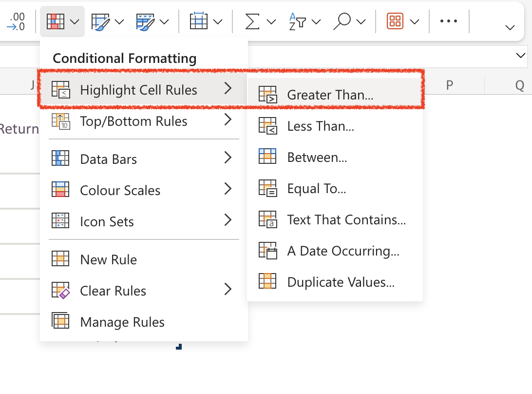Click the decrease decimal icon

(x=18, y=21)
